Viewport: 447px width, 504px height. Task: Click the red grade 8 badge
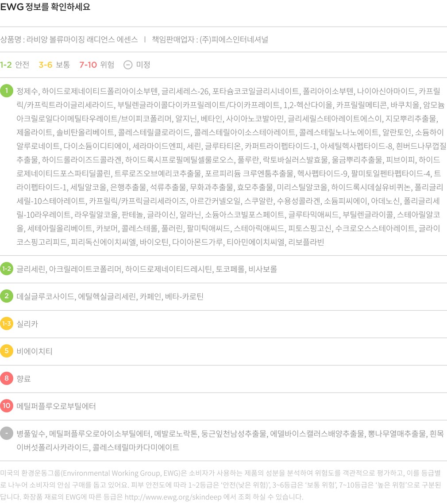[x=7, y=378]
